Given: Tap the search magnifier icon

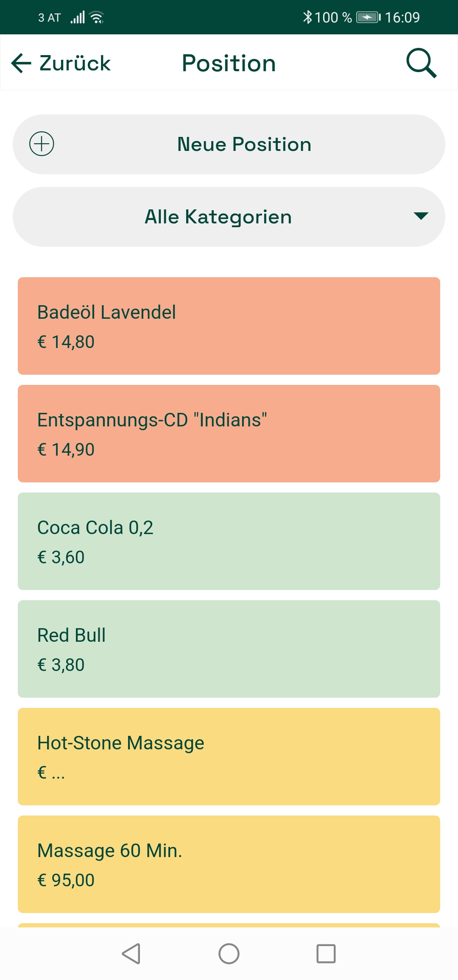Looking at the screenshot, I should coord(421,63).
